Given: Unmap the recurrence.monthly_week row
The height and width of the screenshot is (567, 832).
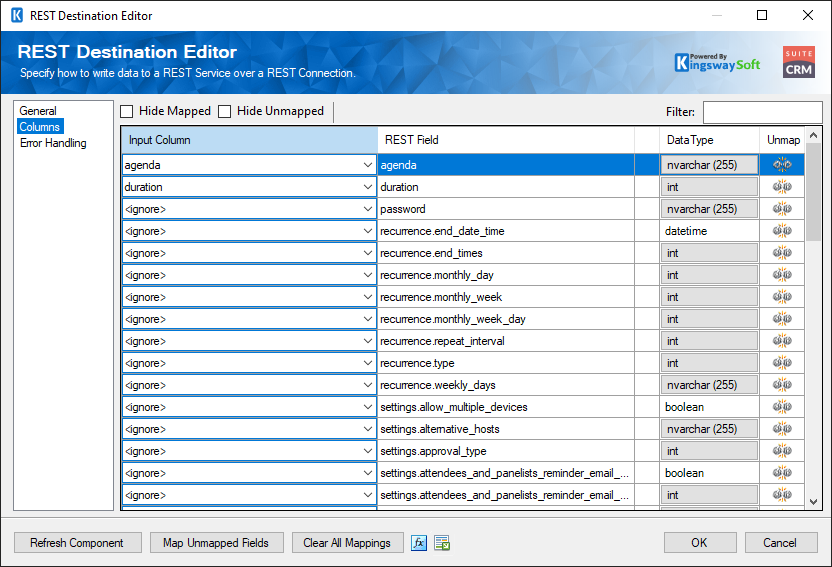Looking at the screenshot, I should tap(782, 297).
